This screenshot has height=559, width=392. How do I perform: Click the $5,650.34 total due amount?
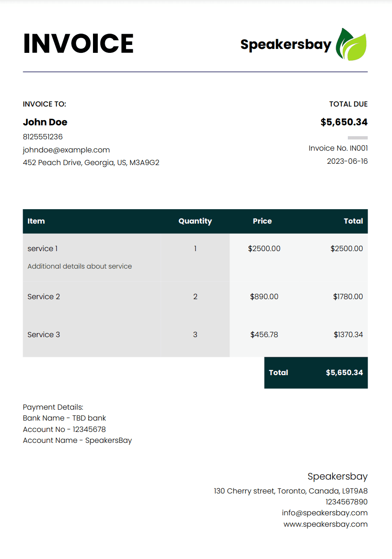click(x=344, y=122)
